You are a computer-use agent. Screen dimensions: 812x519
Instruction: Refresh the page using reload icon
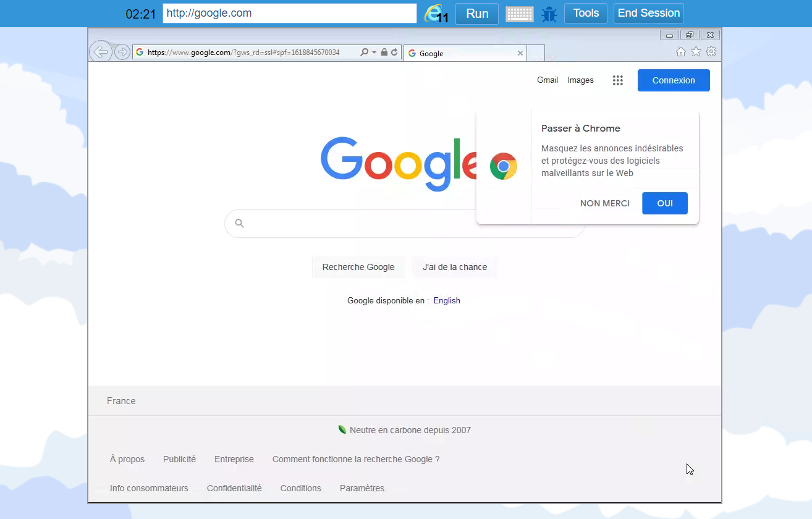[394, 53]
